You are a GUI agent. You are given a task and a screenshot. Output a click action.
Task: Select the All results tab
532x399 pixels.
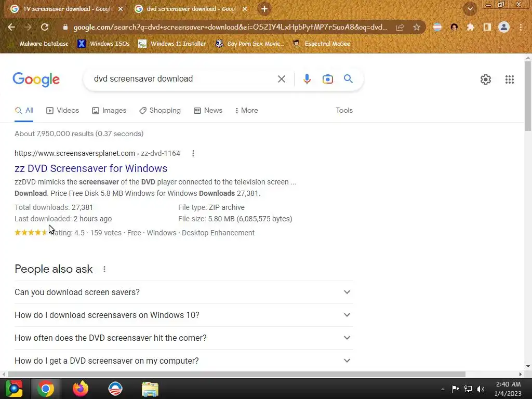click(x=24, y=111)
